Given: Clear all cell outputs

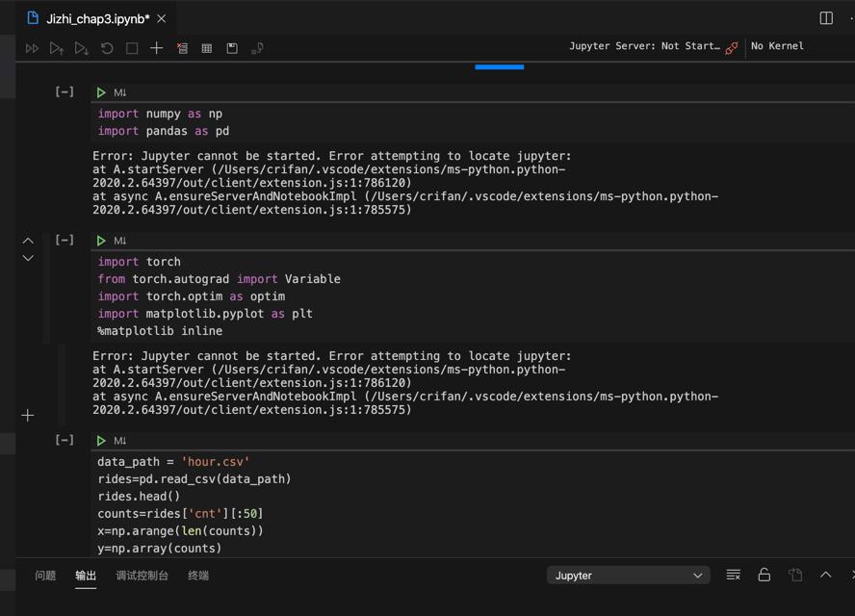Looking at the screenshot, I should click(182, 48).
